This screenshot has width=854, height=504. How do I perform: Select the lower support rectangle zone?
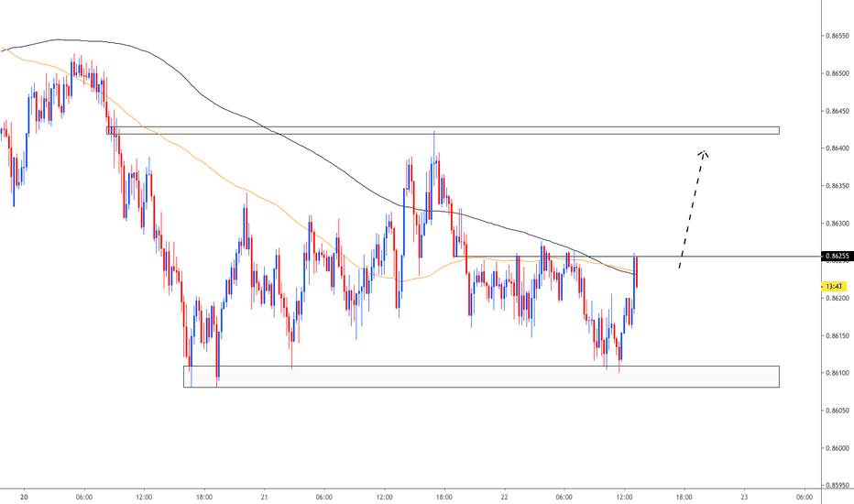click(x=481, y=377)
